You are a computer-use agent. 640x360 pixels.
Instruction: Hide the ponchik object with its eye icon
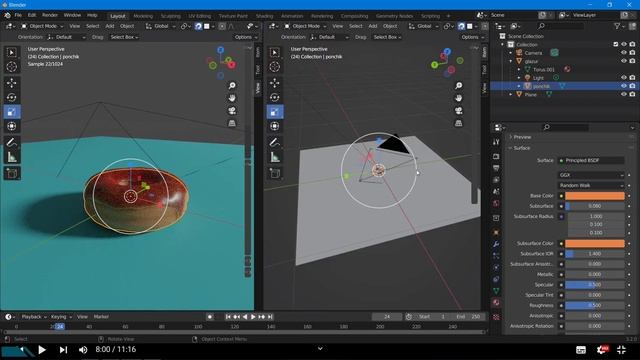(624, 86)
